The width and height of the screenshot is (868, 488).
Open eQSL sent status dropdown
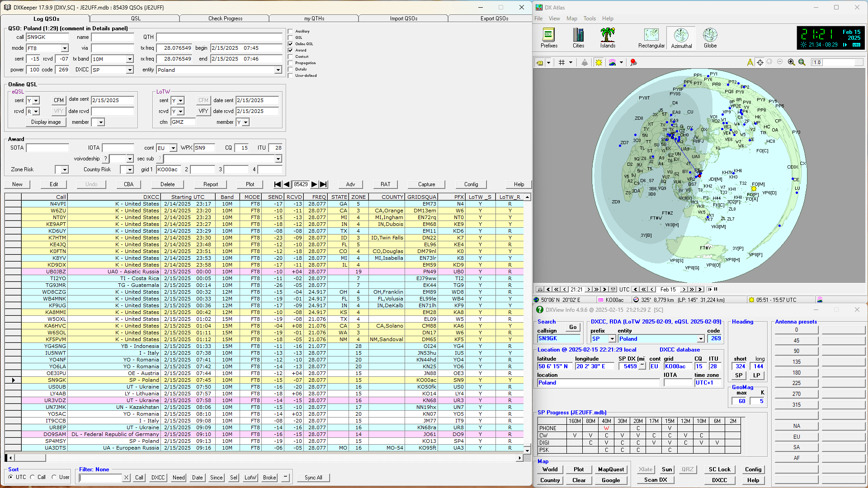click(x=36, y=101)
